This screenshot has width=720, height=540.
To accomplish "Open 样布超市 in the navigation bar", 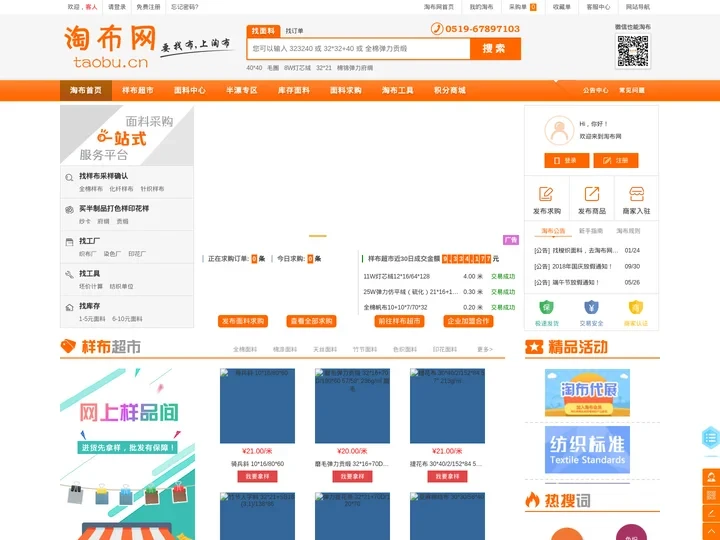I will point(138,90).
